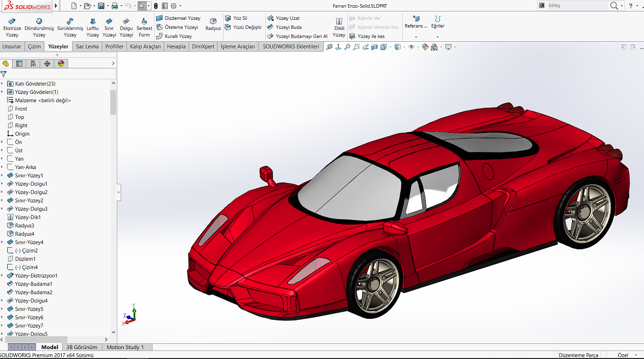
Task: Click the command search input field
Action: point(577,6)
